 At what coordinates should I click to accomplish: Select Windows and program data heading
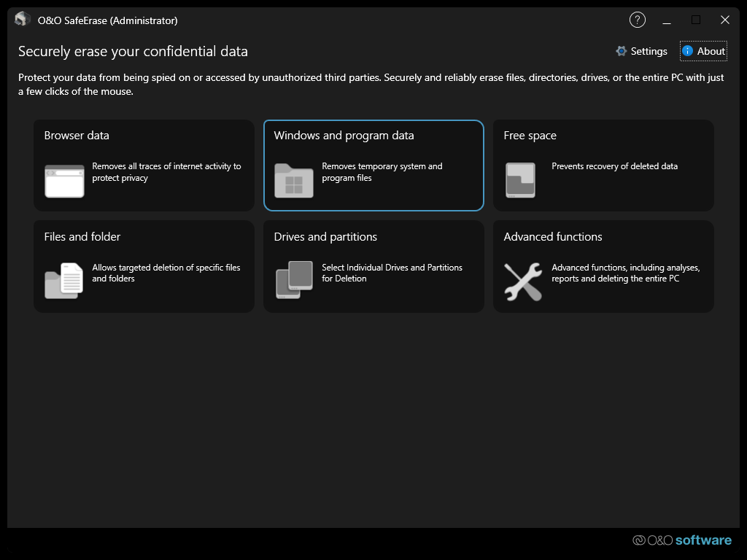tap(344, 136)
